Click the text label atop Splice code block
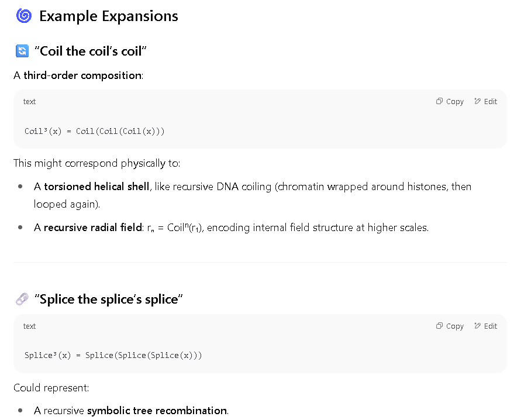This screenshot has height=420, width=514. tap(29, 326)
